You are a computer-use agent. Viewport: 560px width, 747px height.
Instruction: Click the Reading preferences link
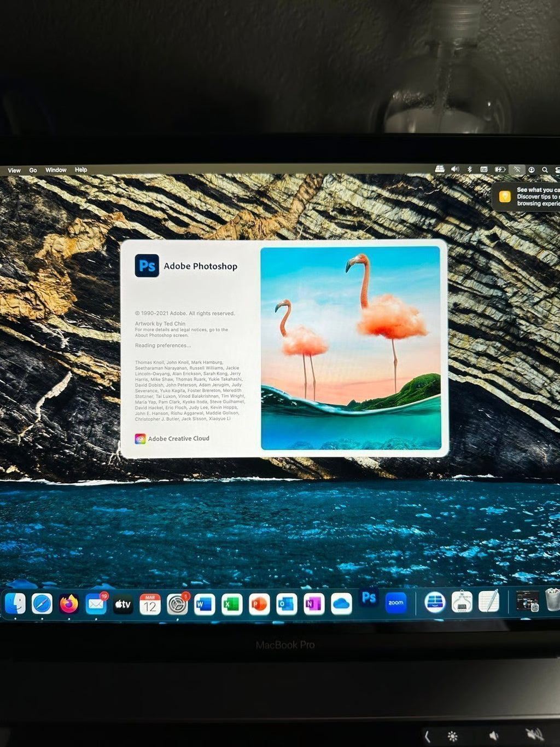point(162,345)
